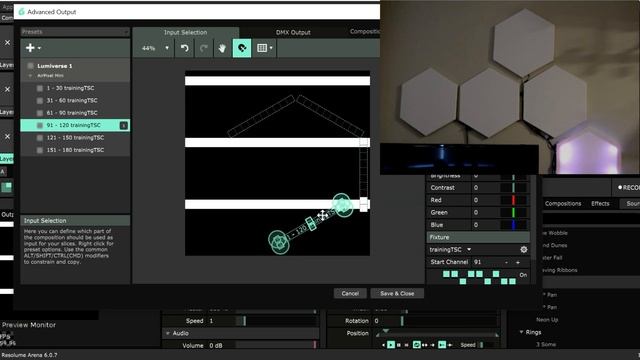This screenshot has width=640, height=360.
Task: Click the number badge on 91 - 120 trainingTSC
Action: (124, 125)
